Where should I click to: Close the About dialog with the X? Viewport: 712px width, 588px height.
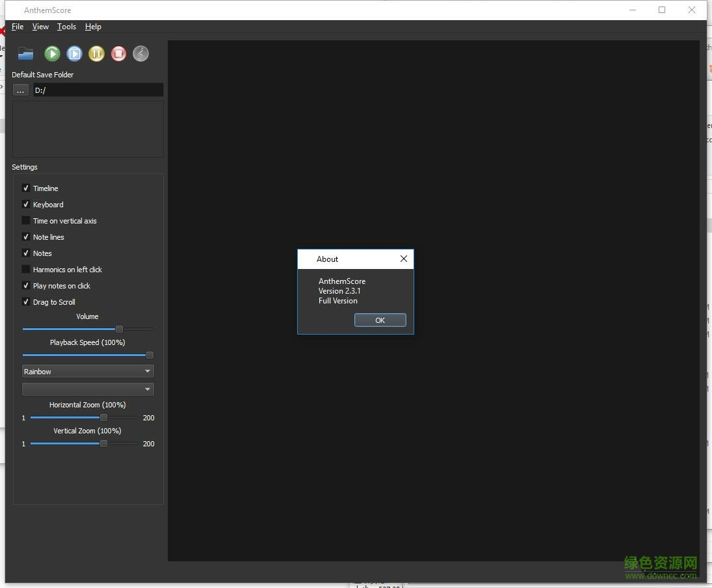(403, 259)
